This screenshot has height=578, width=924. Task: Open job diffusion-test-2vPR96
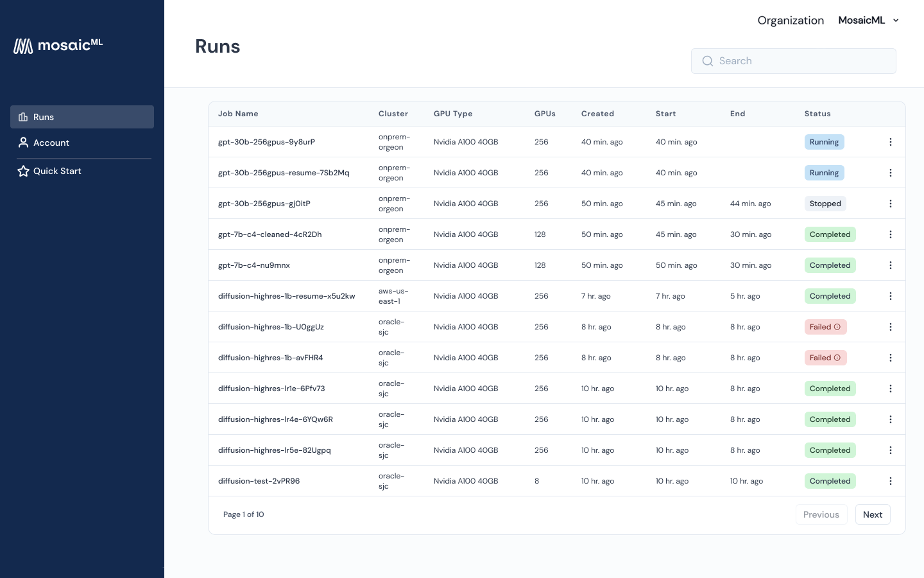[259, 481]
